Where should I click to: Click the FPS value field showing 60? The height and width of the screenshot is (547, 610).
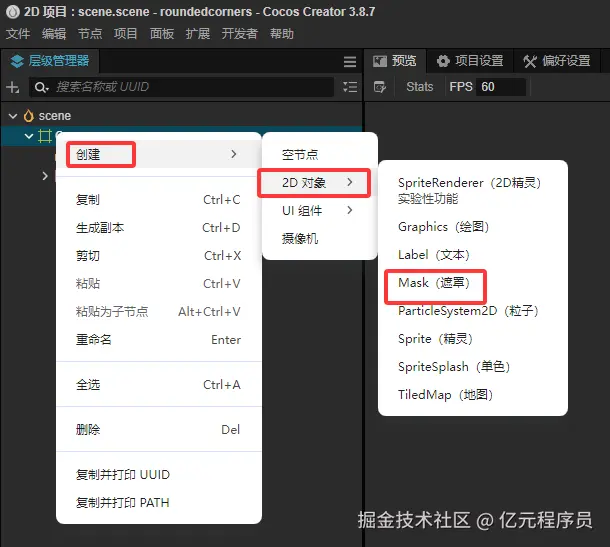[x=501, y=87]
